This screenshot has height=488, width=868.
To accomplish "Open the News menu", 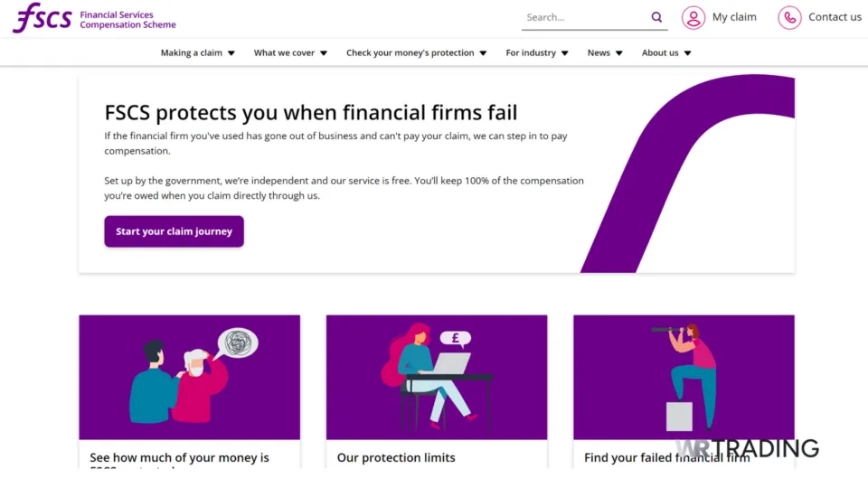I will 605,52.
